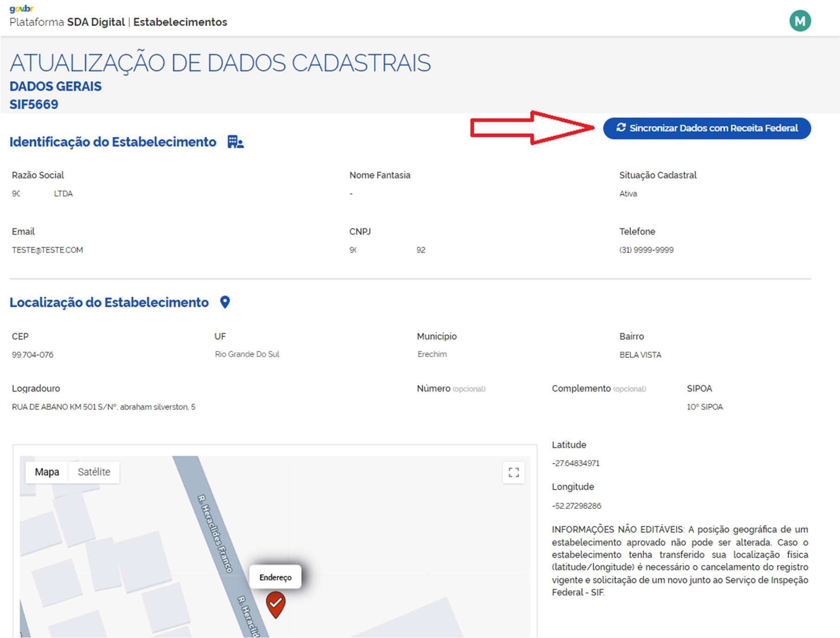Screen dimensions: 840x638
Task: Click the Logradouro address value
Action: point(103,407)
